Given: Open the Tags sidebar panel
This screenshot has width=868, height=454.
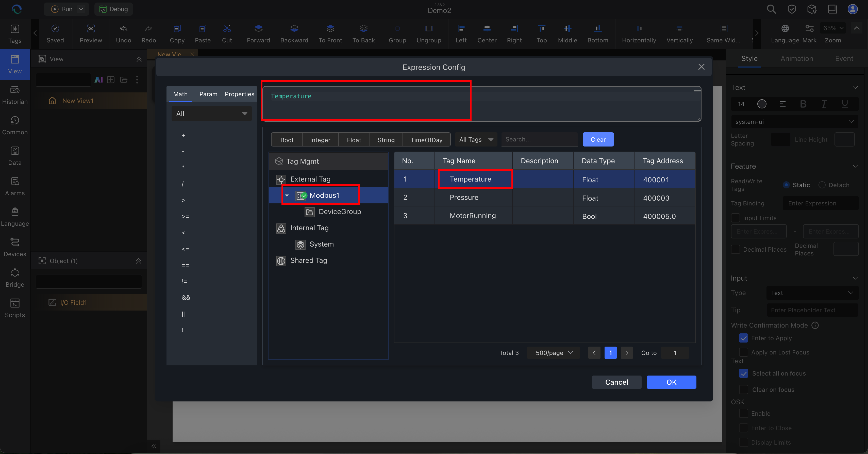Looking at the screenshot, I should coord(15,34).
